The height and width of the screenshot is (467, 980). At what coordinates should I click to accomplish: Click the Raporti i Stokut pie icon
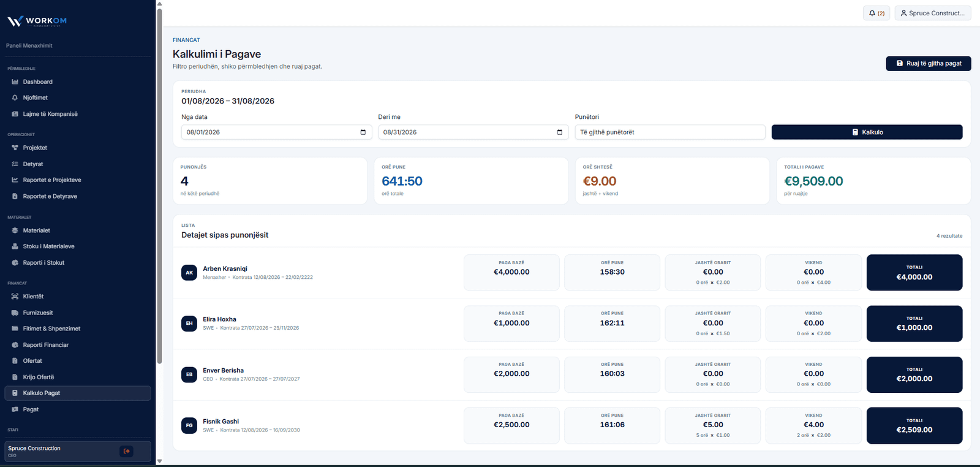15,263
